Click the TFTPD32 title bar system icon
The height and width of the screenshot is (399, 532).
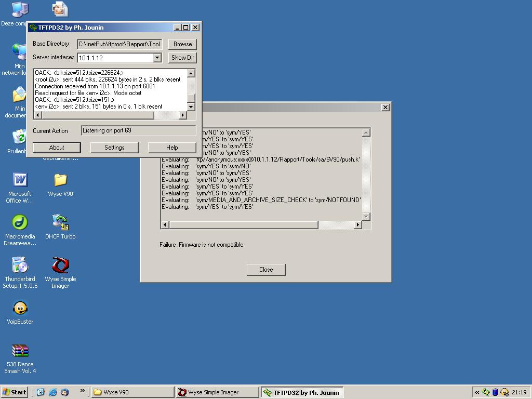[33, 28]
